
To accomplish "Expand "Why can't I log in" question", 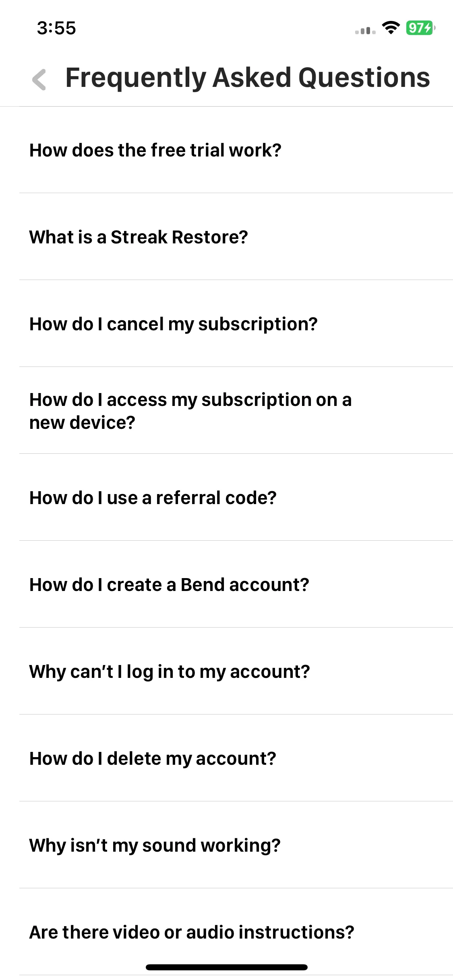I will pos(170,672).
